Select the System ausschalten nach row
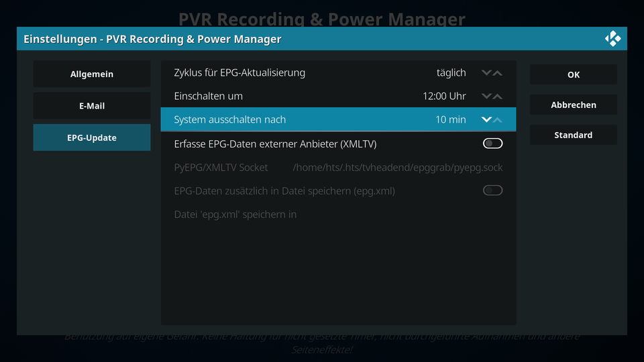 click(338, 119)
